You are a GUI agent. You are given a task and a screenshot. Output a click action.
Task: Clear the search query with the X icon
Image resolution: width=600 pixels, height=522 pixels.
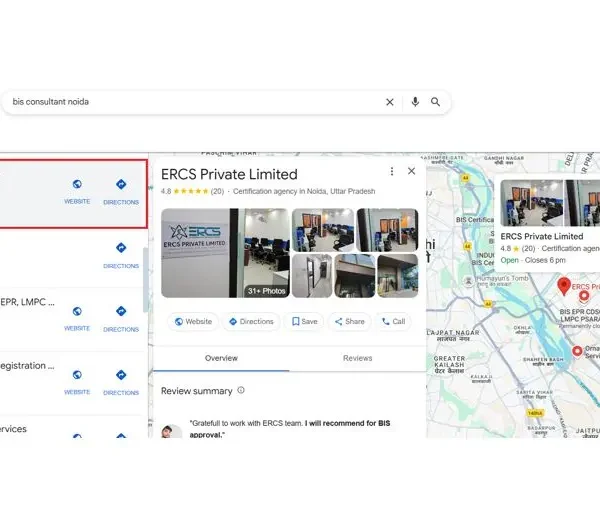coord(390,102)
